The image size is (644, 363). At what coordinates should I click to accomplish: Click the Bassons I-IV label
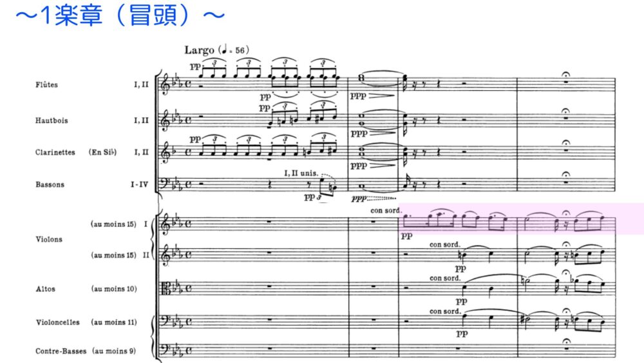tap(91, 184)
